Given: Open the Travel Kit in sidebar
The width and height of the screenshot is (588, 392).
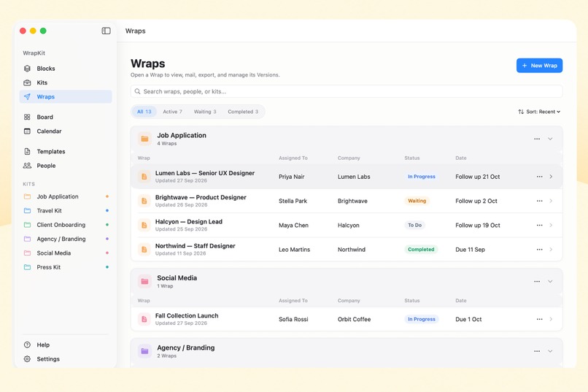Looking at the screenshot, I should coord(66,210).
